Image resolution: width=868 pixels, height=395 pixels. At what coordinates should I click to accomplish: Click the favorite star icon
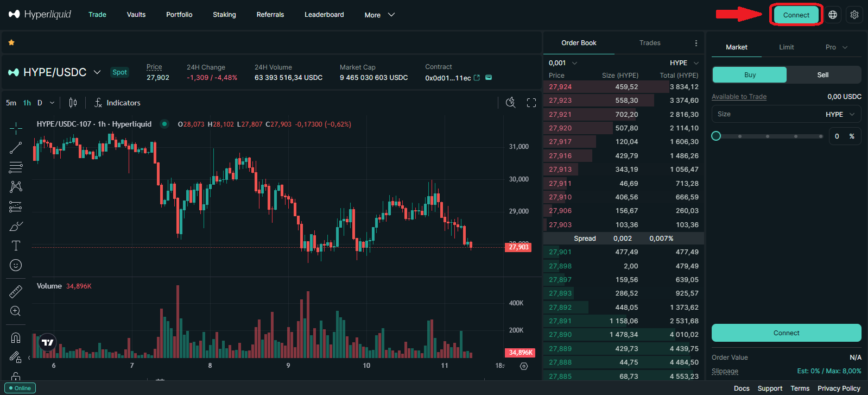(x=11, y=42)
